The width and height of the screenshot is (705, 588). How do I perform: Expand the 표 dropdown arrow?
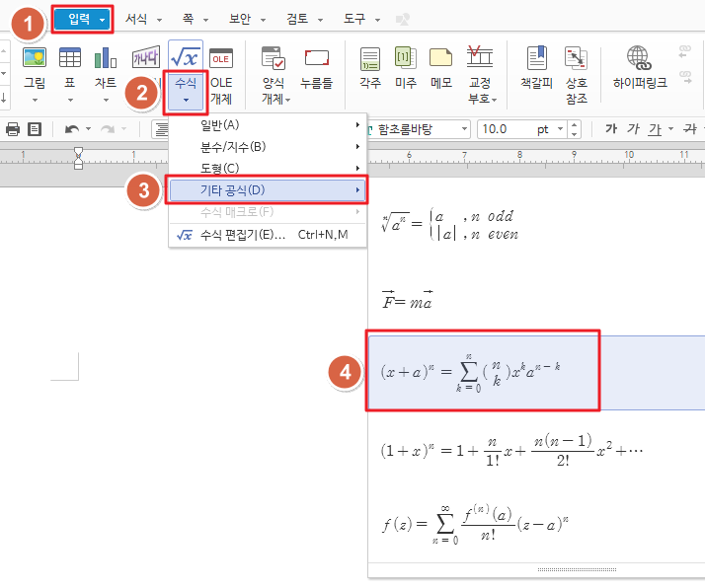point(70,101)
